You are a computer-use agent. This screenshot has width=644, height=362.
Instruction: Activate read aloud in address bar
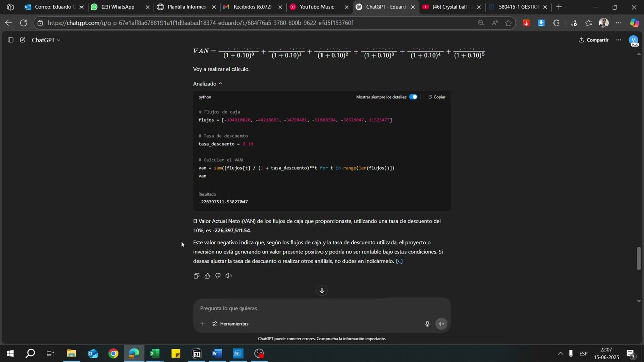tap(495, 23)
